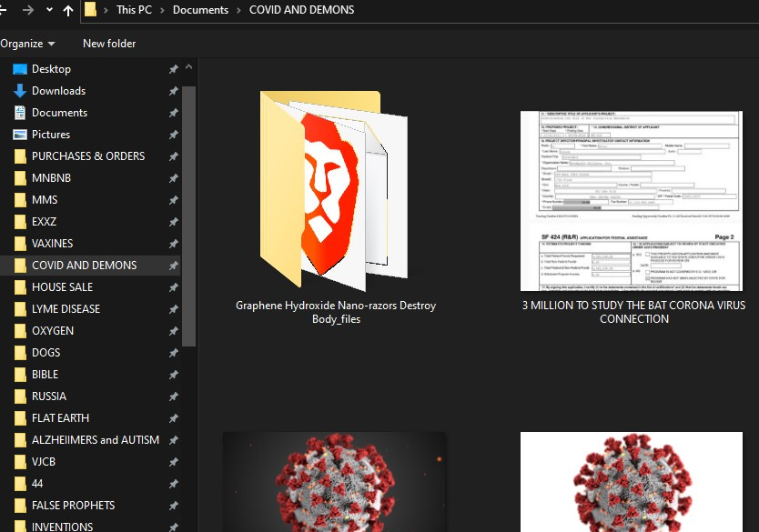The image size is (759, 532).
Task: Click pin icon beside FLAT EARTH
Action: (173, 417)
